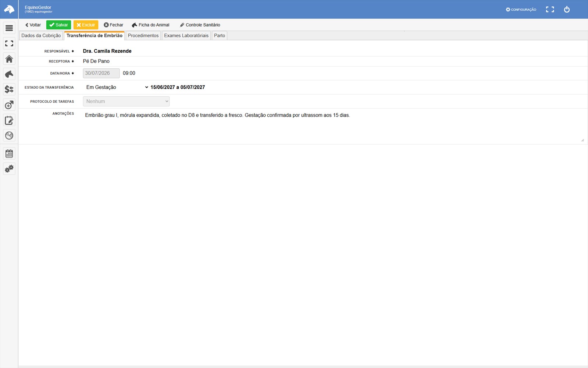Save with the green Salvar button

pyautogui.click(x=58, y=25)
